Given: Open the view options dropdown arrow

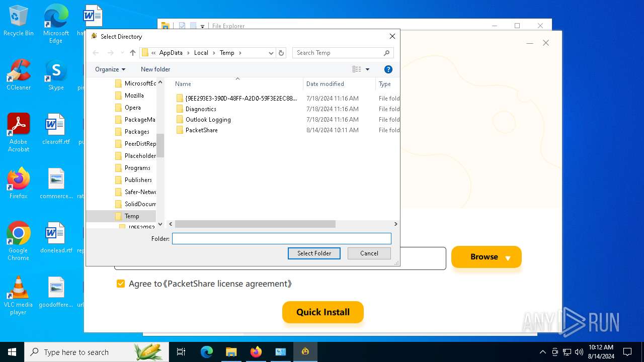Looking at the screenshot, I should tap(367, 69).
